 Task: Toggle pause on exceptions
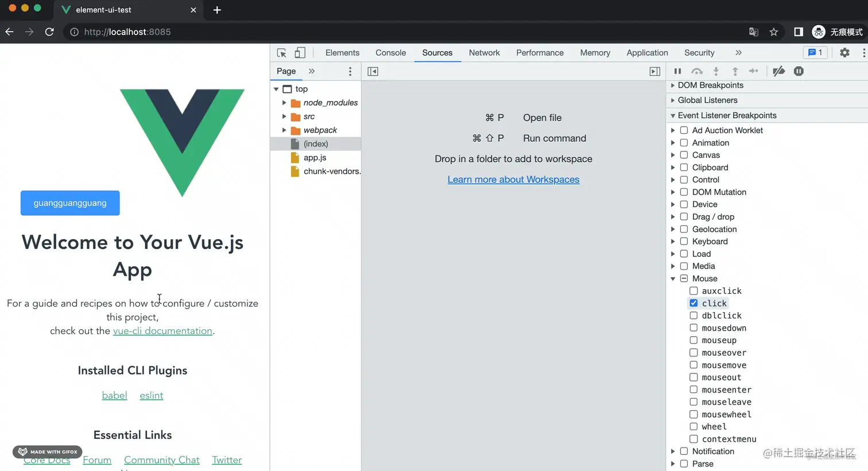click(799, 71)
